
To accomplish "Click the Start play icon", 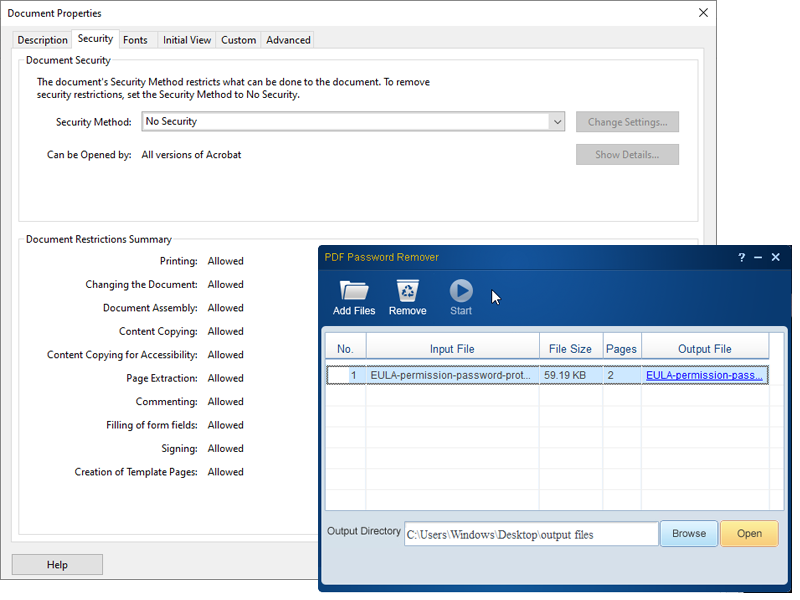I will point(461,291).
